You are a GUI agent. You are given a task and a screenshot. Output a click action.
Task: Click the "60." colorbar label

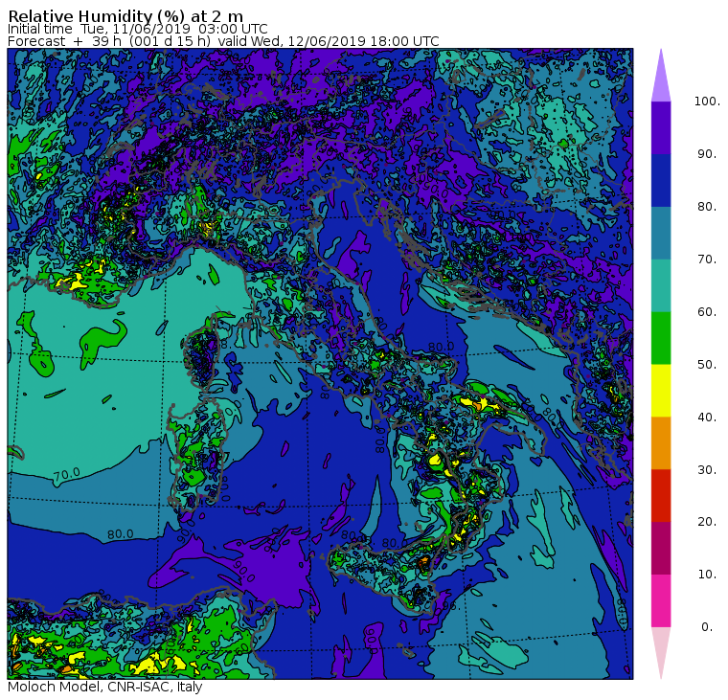[x=707, y=312]
